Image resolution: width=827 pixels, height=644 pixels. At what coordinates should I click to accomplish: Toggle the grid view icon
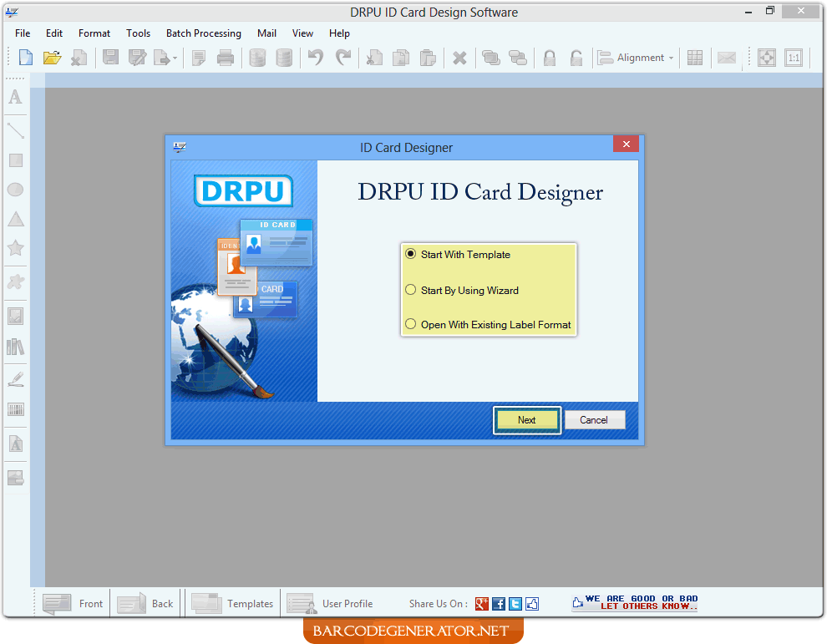pos(695,58)
